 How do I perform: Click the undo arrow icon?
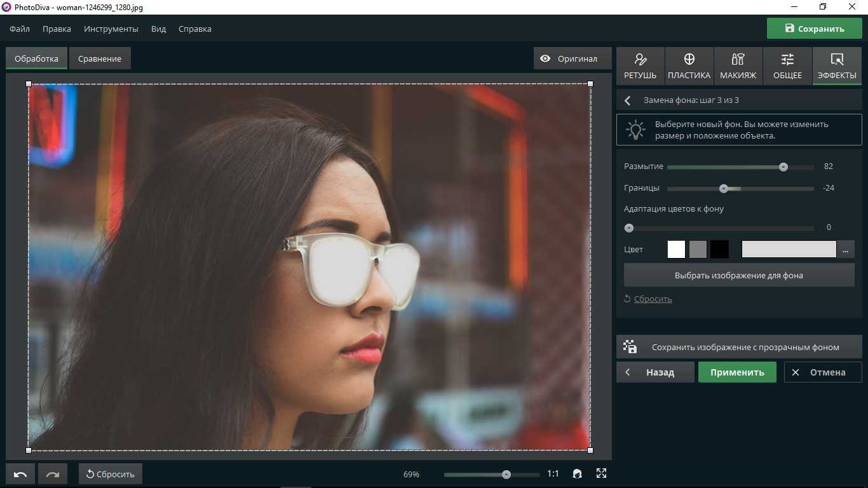click(x=20, y=474)
